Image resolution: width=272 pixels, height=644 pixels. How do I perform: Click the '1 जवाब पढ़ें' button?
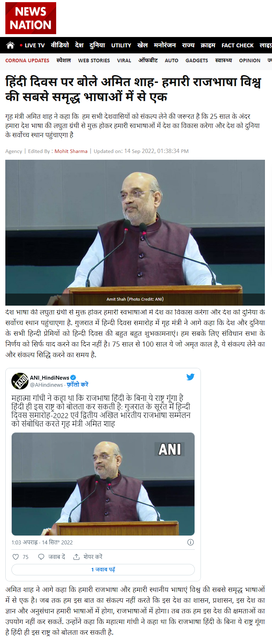tap(103, 570)
